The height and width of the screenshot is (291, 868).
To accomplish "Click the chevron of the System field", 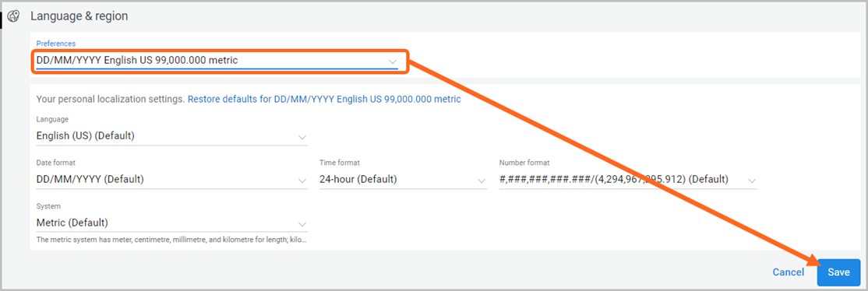I will [302, 224].
